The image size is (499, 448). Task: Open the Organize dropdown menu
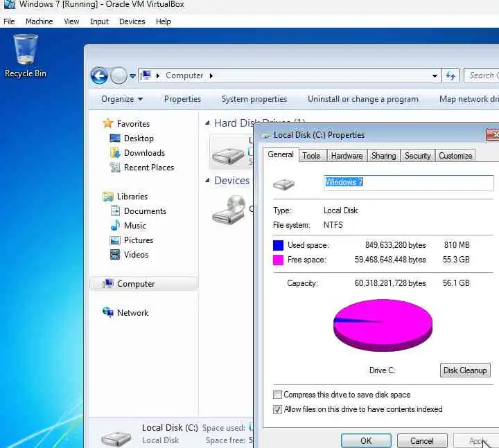tap(122, 99)
